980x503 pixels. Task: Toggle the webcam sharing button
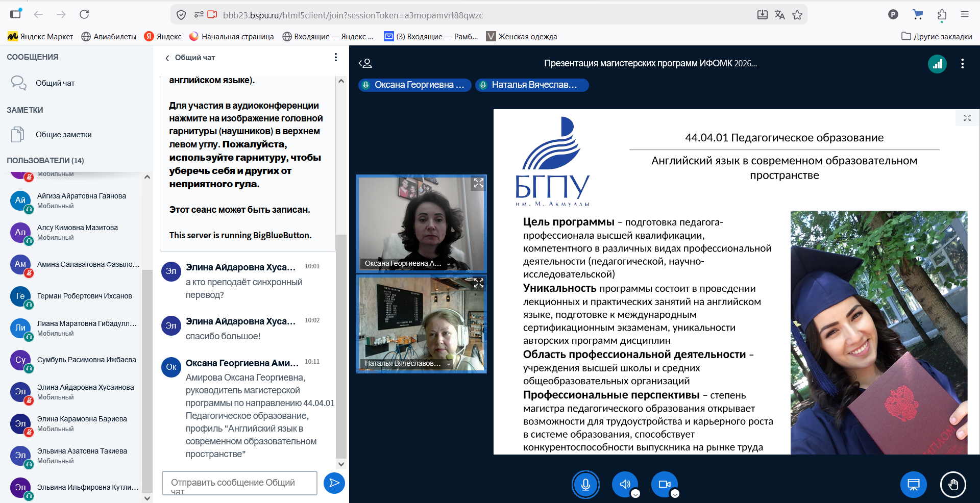point(664,485)
